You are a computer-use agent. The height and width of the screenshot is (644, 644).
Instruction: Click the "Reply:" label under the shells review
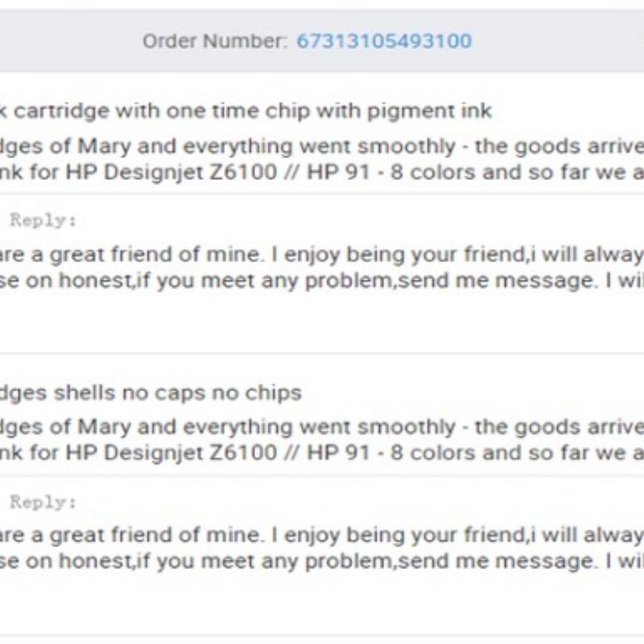point(43,502)
